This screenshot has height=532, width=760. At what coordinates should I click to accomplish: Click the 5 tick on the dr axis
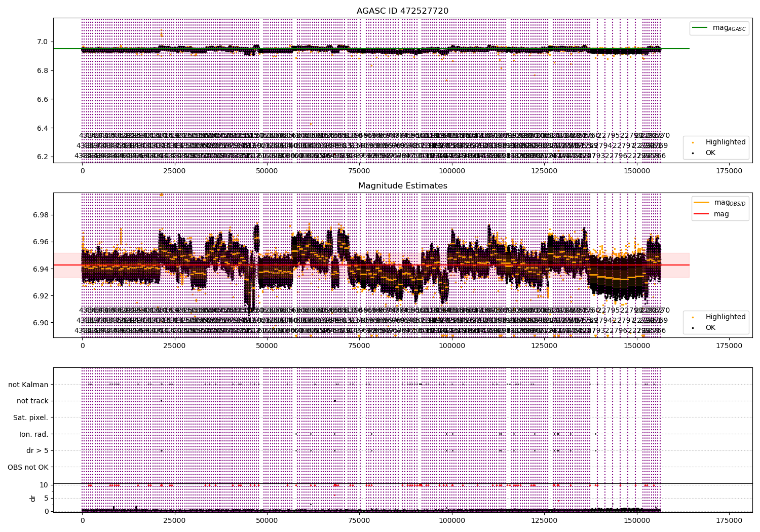tap(46, 498)
